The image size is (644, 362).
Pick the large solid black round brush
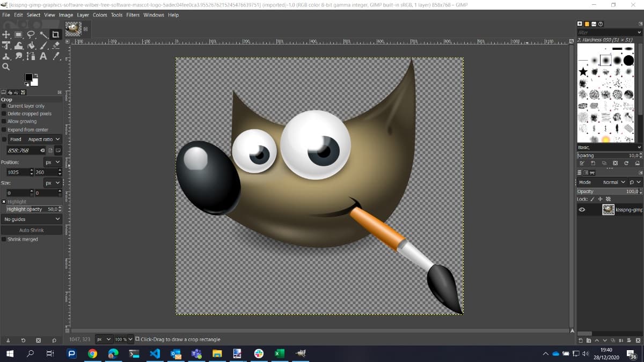(628, 60)
